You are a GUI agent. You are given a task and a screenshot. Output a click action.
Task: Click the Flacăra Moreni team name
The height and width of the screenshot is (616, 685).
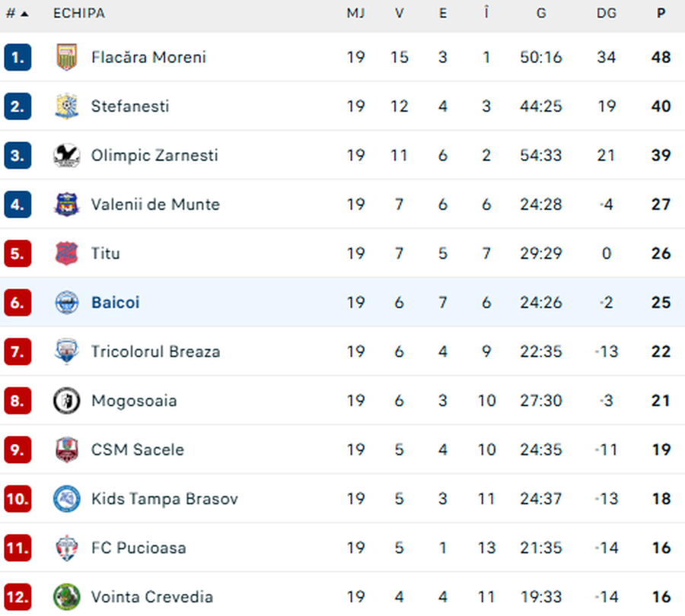click(148, 57)
